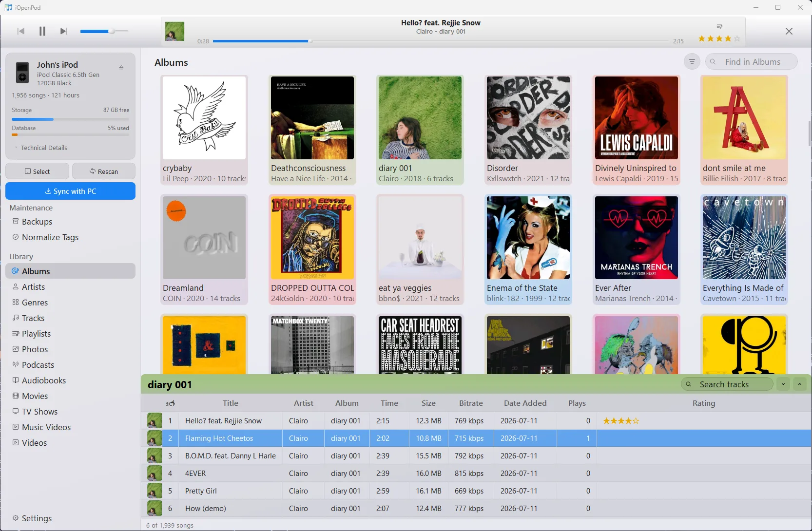
Task: Skip to the previous track
Action: click(x=21, y=31)
